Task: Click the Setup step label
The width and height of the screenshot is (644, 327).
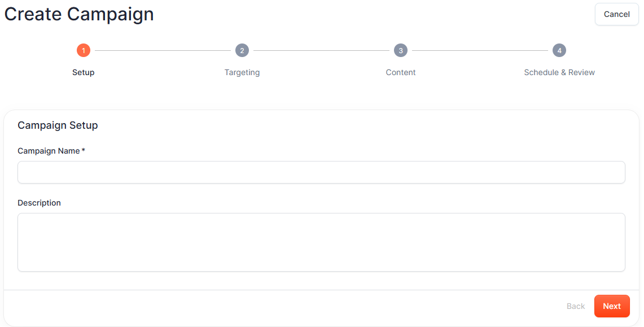Action: 84,72
